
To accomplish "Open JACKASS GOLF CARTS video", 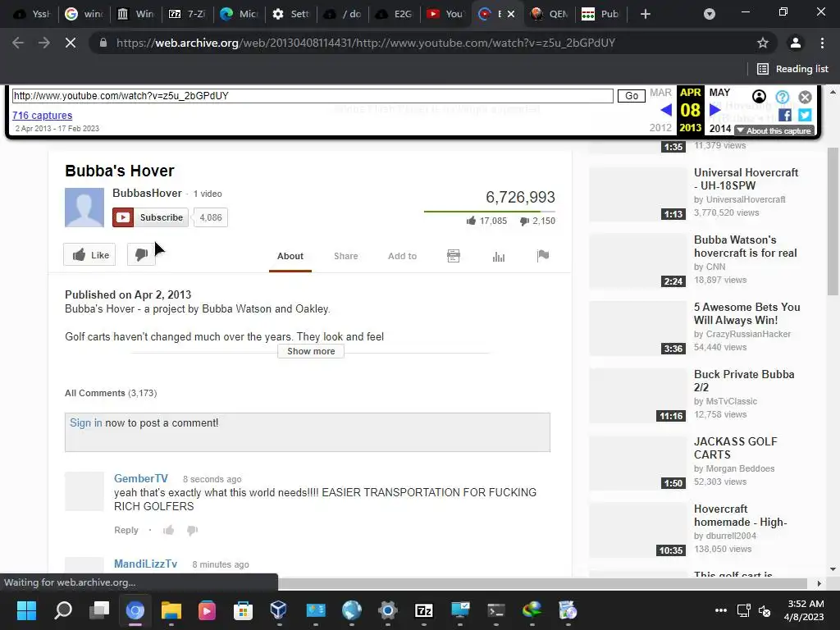I will (736, 448).
